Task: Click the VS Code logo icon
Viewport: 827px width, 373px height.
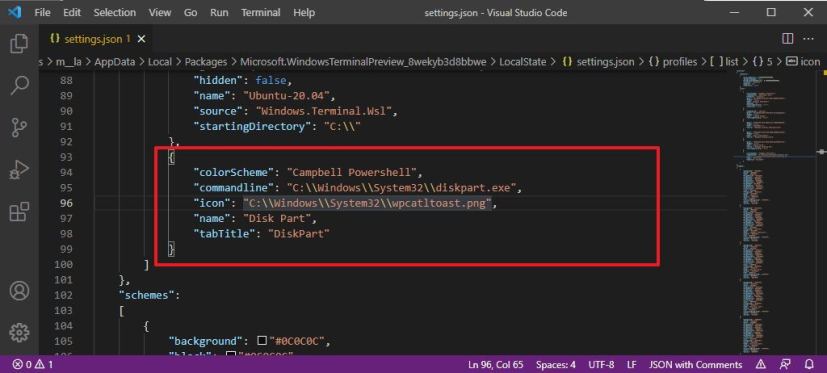Action: pos(14,12)
